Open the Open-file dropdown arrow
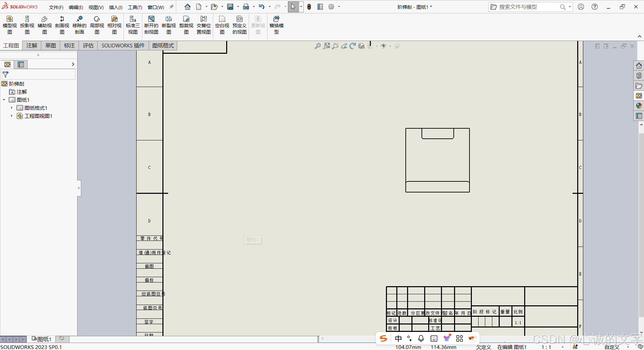 pos(222,7)
